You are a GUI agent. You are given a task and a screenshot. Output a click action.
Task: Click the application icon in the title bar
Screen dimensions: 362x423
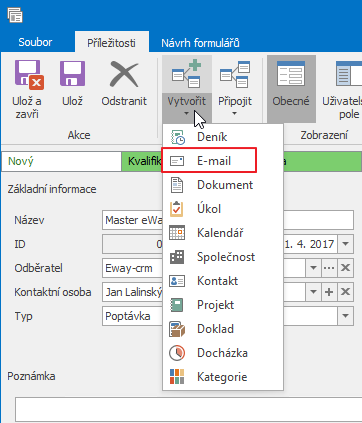coord(15,15)
